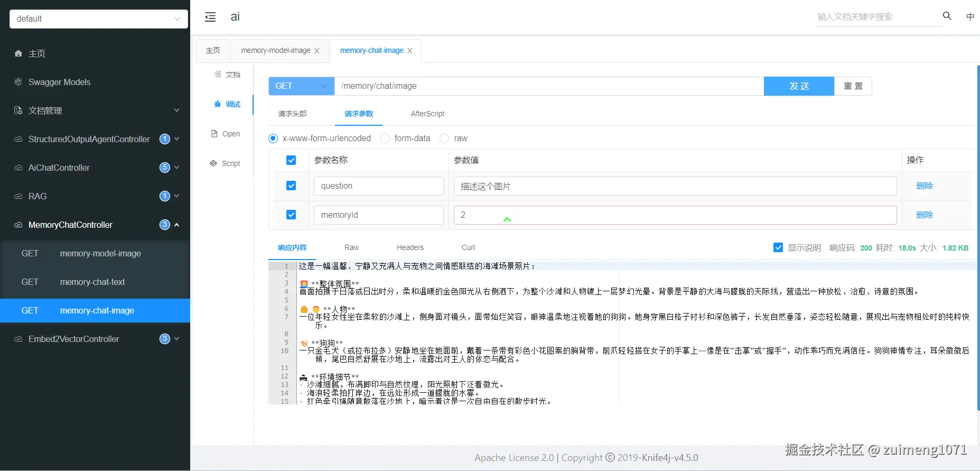Viewport: 980px width, 471px height.
Task: Open the Curl response tab
Action: coord(468,247)
